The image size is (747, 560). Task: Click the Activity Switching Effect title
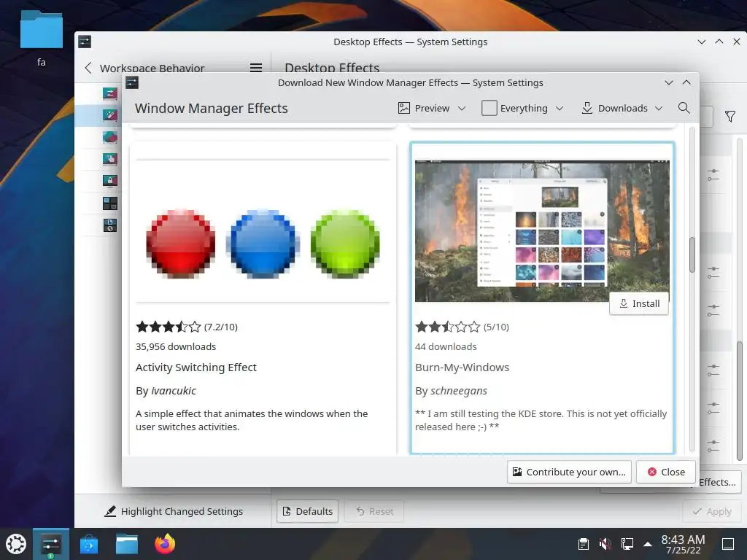click(196, 367)
